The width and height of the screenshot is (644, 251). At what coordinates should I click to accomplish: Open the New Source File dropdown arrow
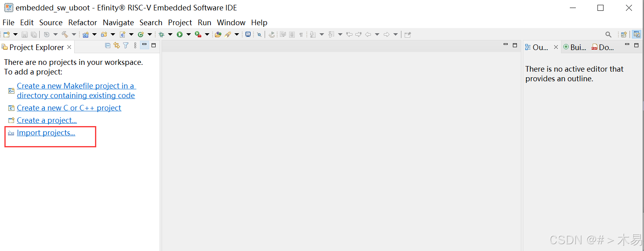click(131, 34)
